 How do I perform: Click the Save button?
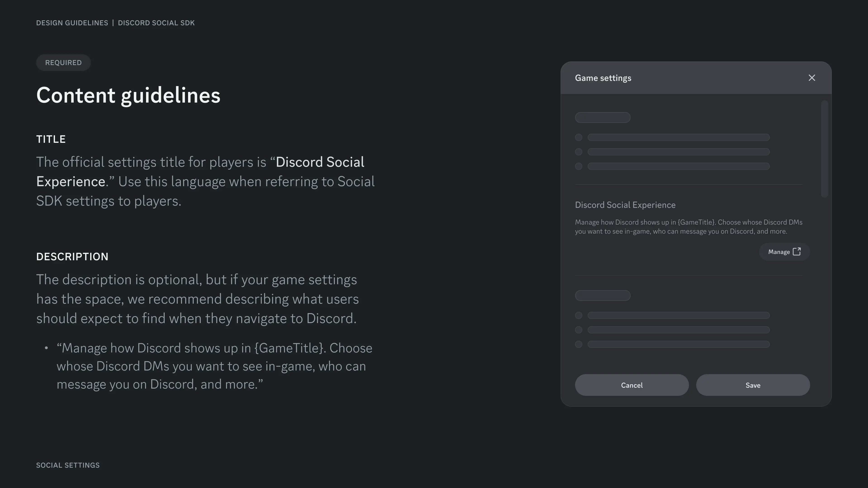[x=753, y=385]
